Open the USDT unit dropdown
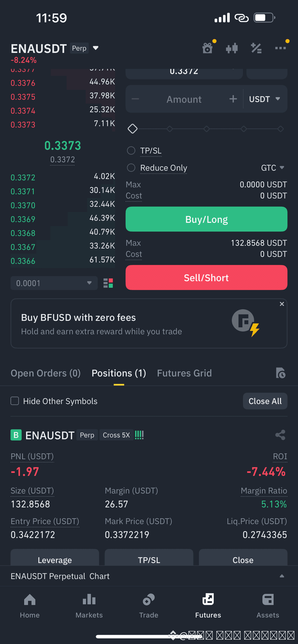 pyautogui.click(x=265, y=99)
